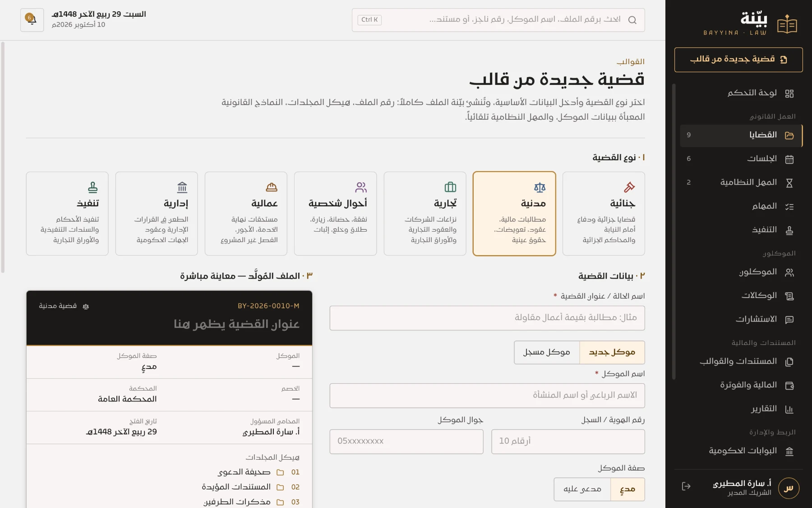Screen dimensions: 812x508
Task: Open المستندات والقوالب in the sidebar
Action: [x=741, y=362]
